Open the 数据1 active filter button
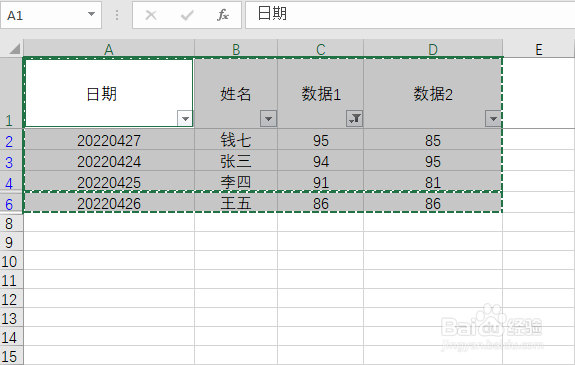575x365 pixels. (354, 118)
